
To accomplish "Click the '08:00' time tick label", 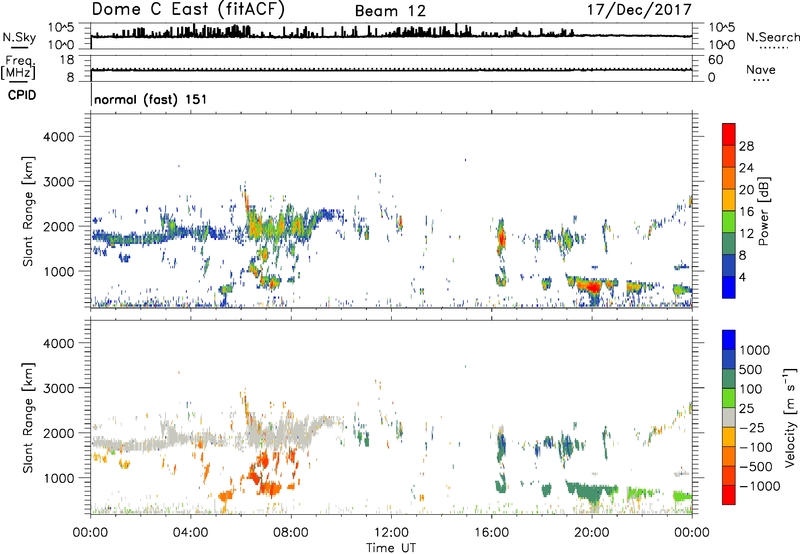I will point(291,533).
